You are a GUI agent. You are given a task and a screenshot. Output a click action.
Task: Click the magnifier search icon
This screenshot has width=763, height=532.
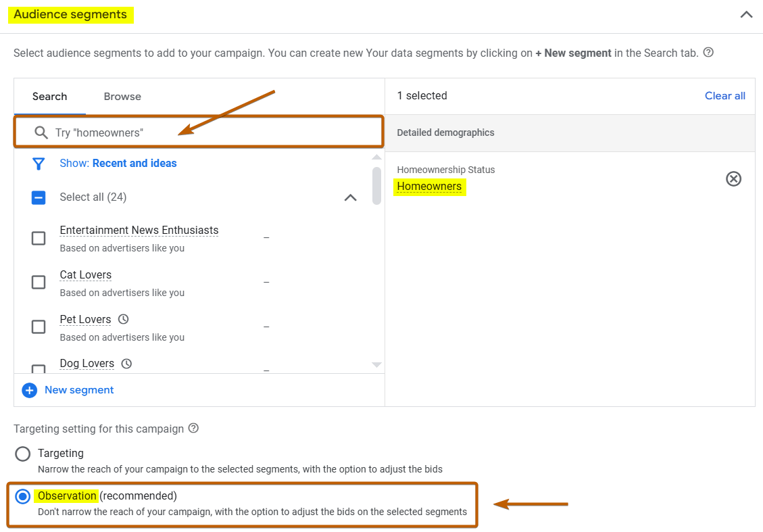(41, 132)
